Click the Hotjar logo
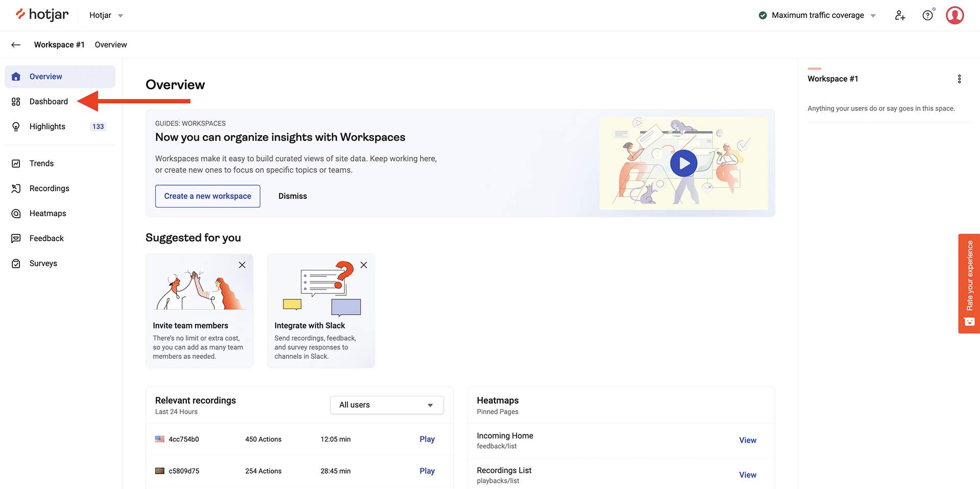This screenshot has width=980, height=489. tap(42, 15)
